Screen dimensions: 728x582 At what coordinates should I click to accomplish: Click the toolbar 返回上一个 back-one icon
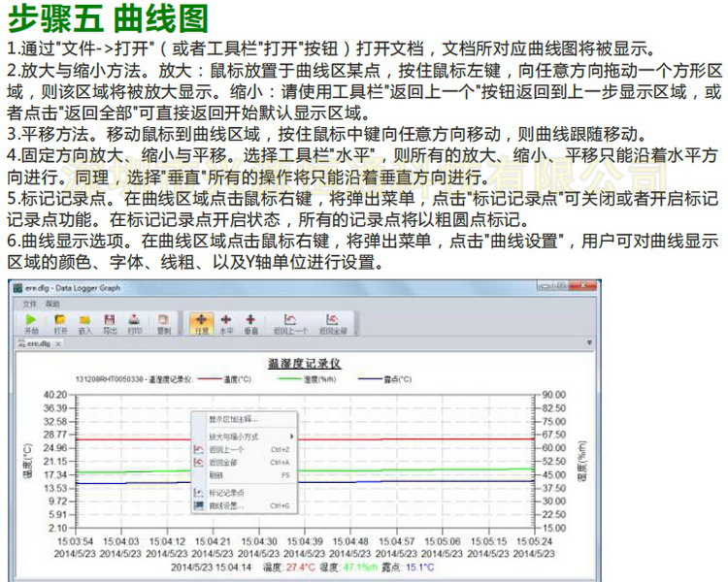[x=290, y=319]
